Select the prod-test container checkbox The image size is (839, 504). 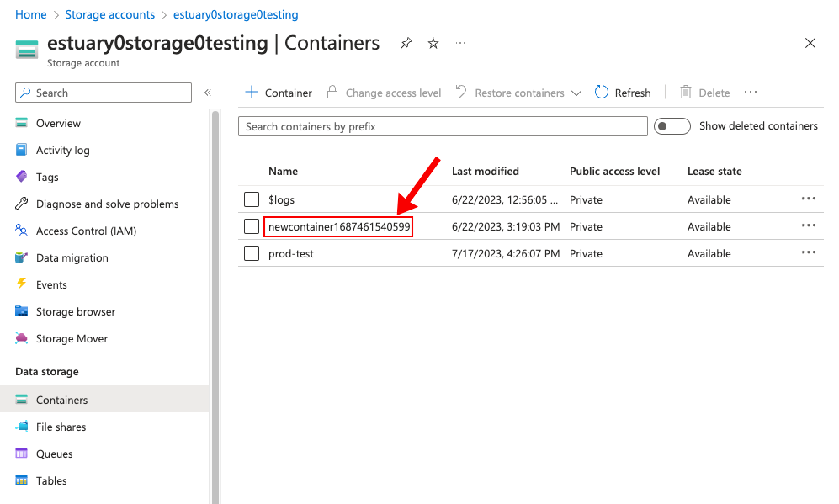point(252,253)
